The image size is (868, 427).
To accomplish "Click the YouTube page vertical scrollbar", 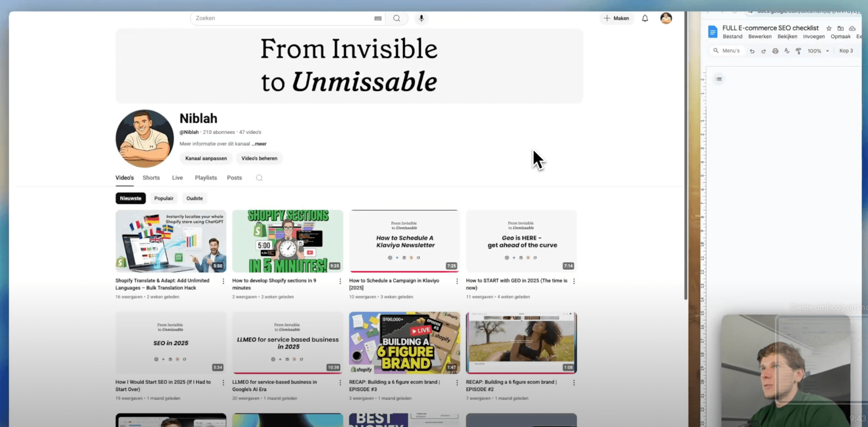I will [x=686, y=156].
